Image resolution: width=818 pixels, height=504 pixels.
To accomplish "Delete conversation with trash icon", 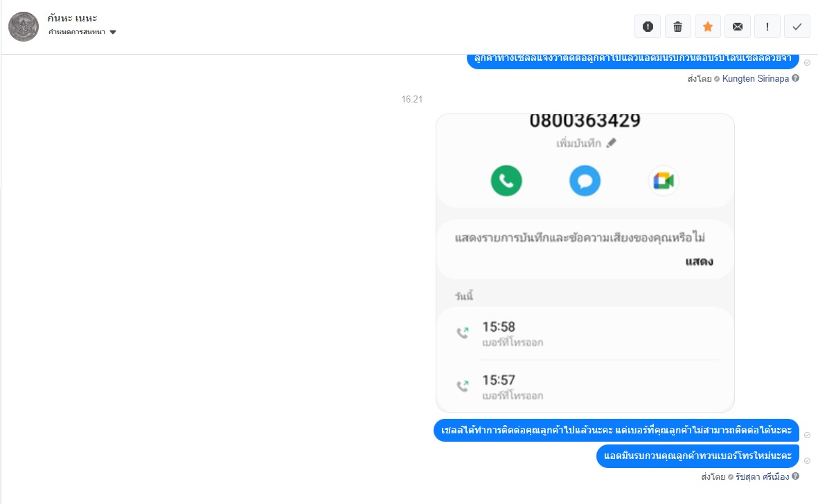I will tap(677, 26).
